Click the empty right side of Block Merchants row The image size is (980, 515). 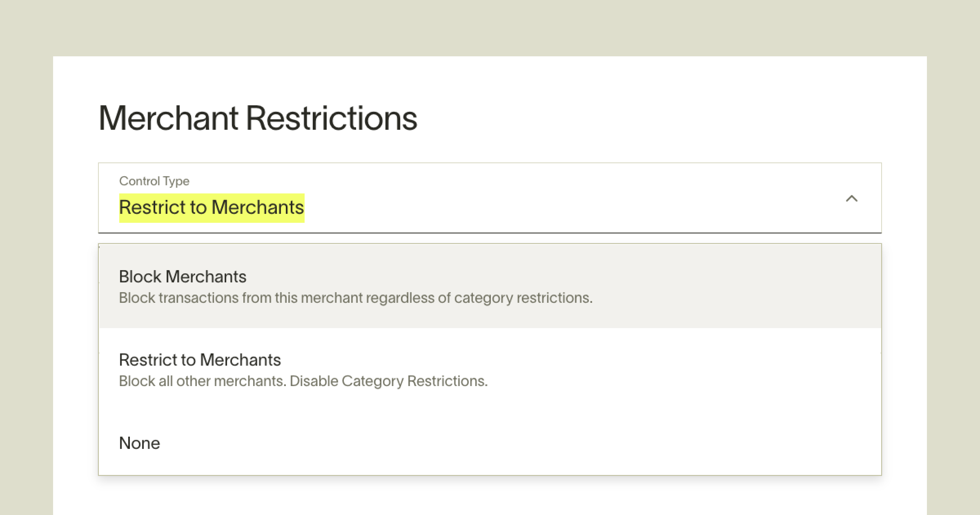742,286
